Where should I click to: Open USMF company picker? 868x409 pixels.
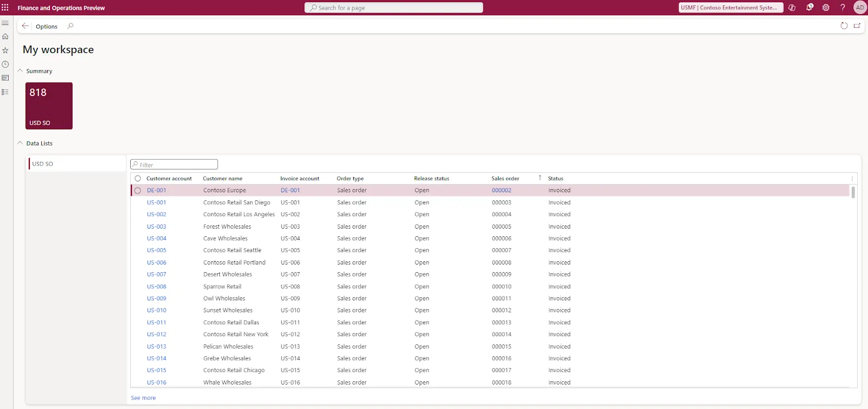[731, 8]
